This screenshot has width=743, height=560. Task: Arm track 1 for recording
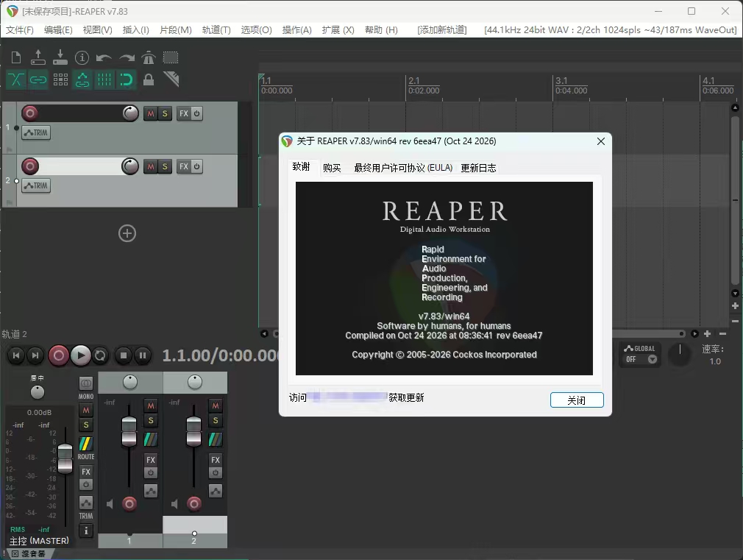click(30, 113)
